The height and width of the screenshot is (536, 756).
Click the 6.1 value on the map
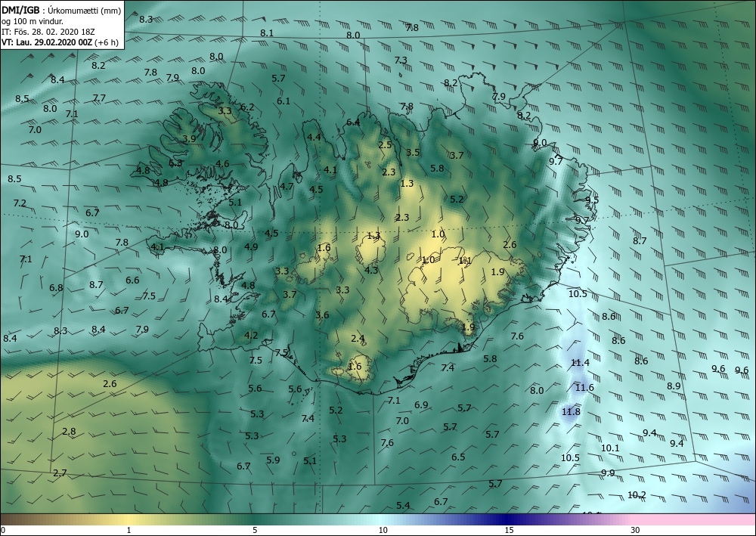click(x=283, y=101)
